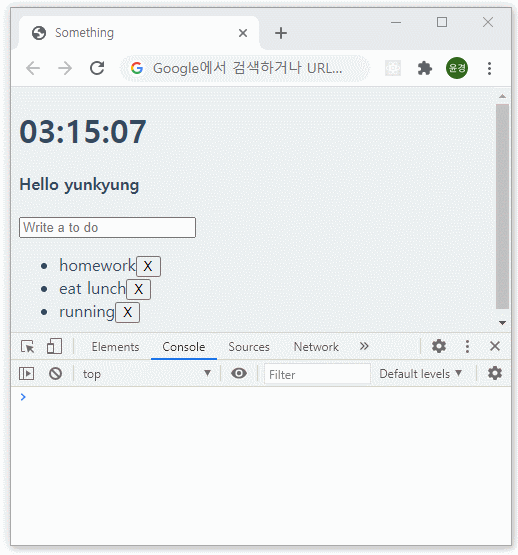Open the Extensions puzzle-piece icon
This screenshot has height=555, width=518.
[425, 68]
